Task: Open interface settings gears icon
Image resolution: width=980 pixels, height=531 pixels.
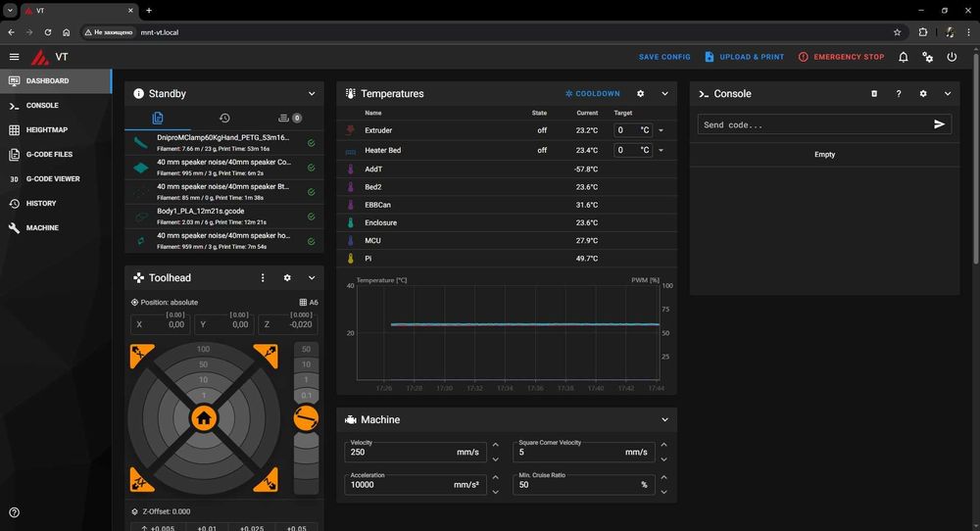Action: (x=927, y=57)
